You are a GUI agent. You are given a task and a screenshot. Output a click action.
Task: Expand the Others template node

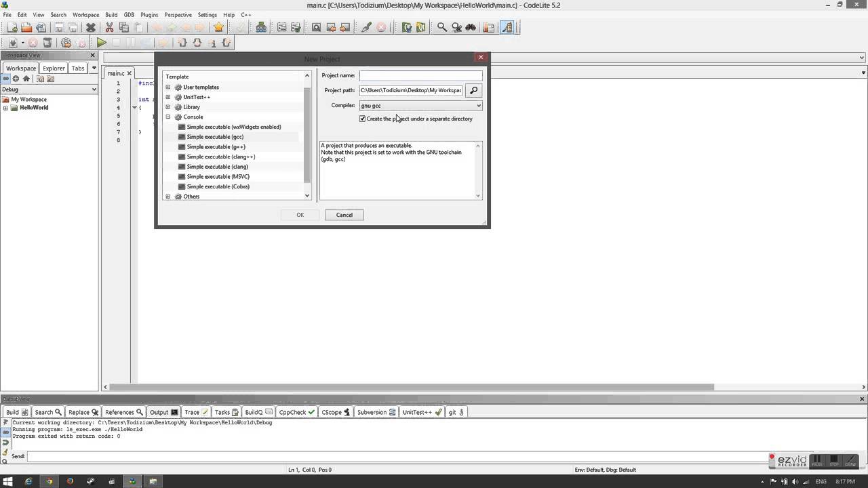pyautogui.click(x=168, y=197)
